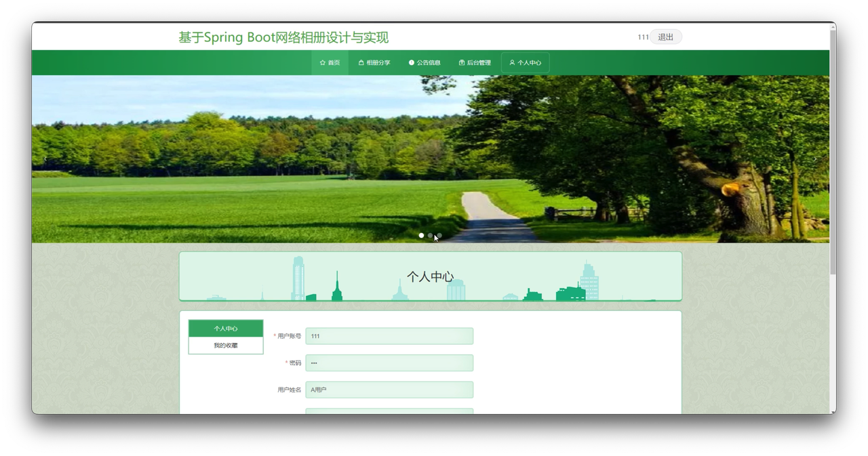The image size is (868, 456).
Task: Click the 密码 password field
Action: [x=389, y=362]
